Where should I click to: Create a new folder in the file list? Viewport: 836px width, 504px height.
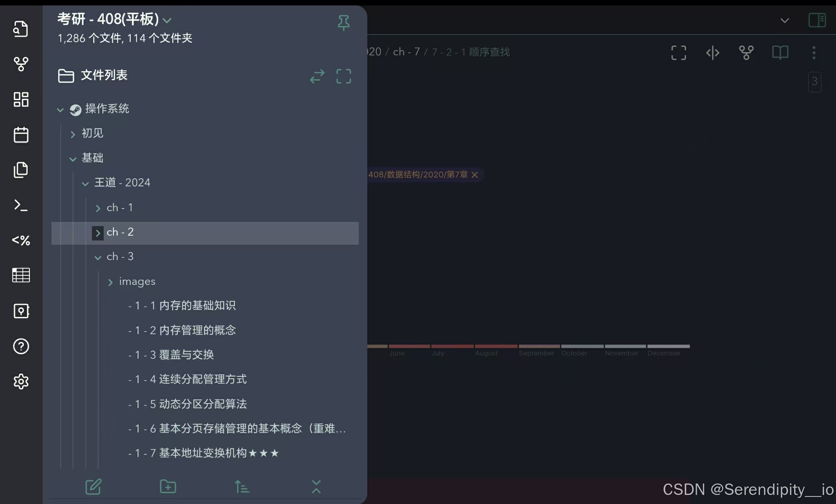coord(168,487)
